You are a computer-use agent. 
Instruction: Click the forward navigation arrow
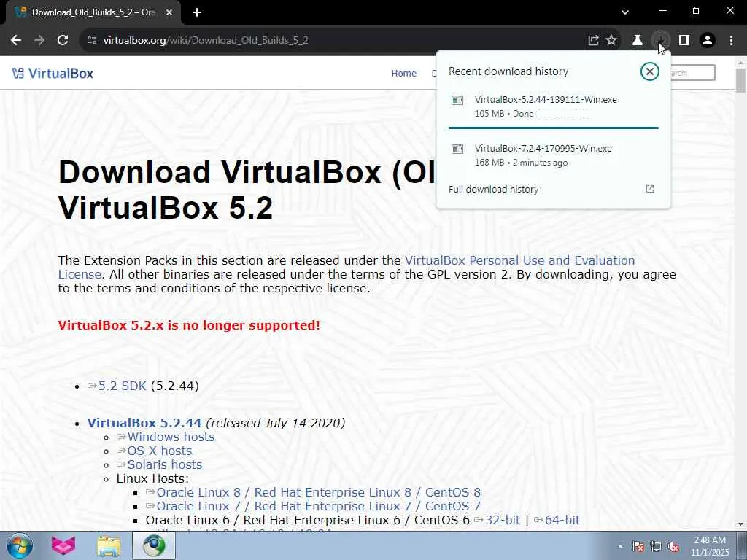(x=39, y=41)
